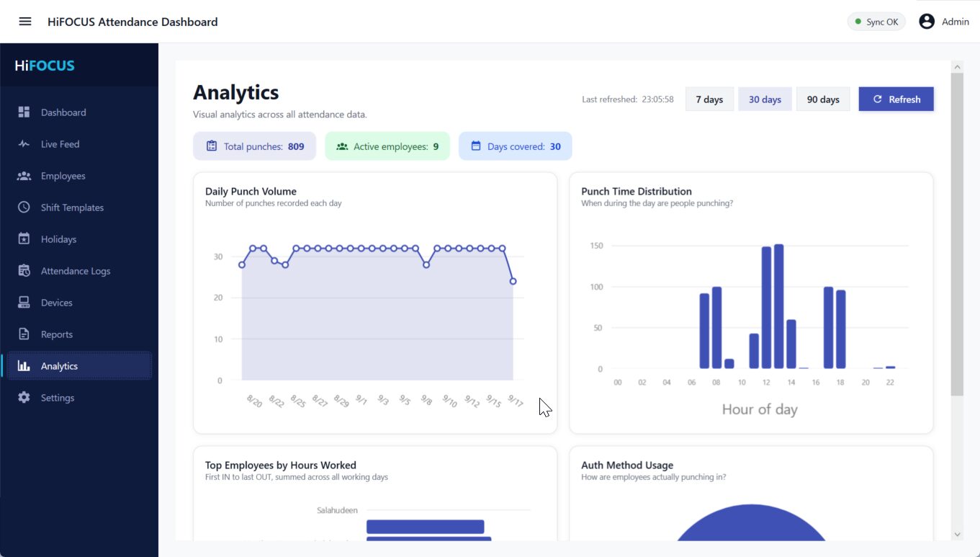Click the Active employees group icon
The width and height of the screenshot is (980, 557).
coord(342,146)
